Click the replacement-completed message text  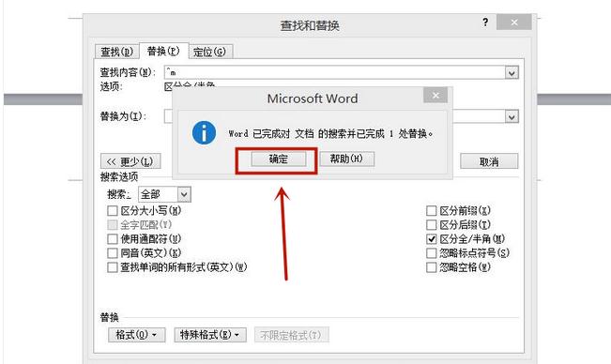click(x=330, y=134)
